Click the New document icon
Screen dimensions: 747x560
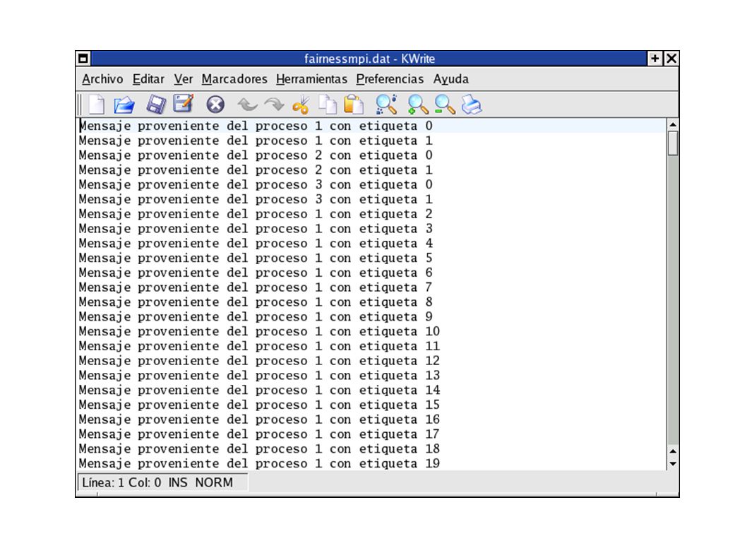tap(97, 105)
